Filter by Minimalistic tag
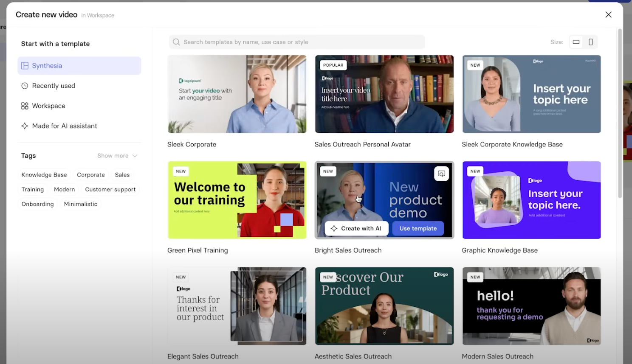 point(81,204)
